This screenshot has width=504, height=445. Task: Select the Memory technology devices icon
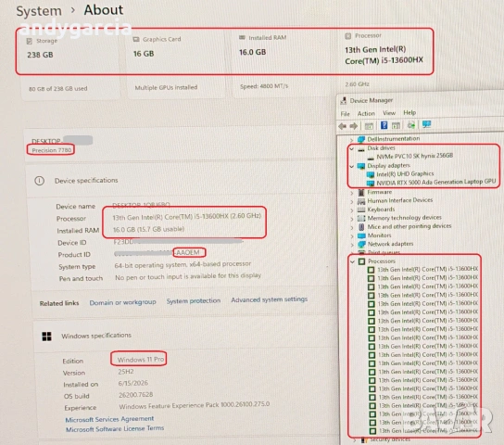[361, 218]
